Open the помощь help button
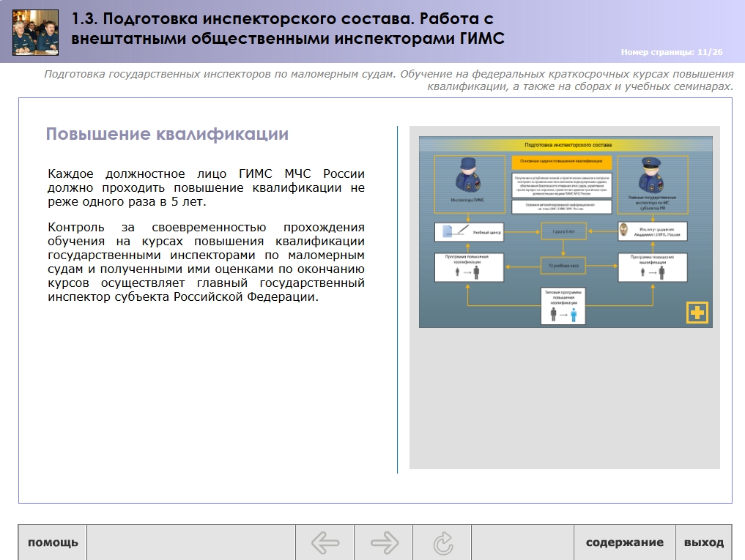Image resolution: width=745 pixels, height=560 pixels. pyautogui.click(x=53, y=542)
